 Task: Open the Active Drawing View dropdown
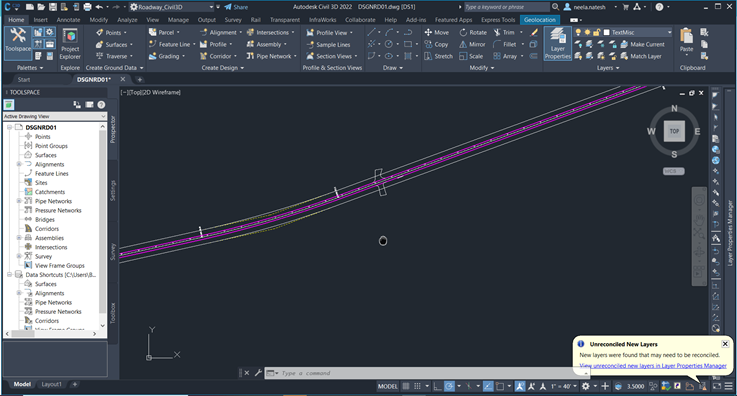55,116
